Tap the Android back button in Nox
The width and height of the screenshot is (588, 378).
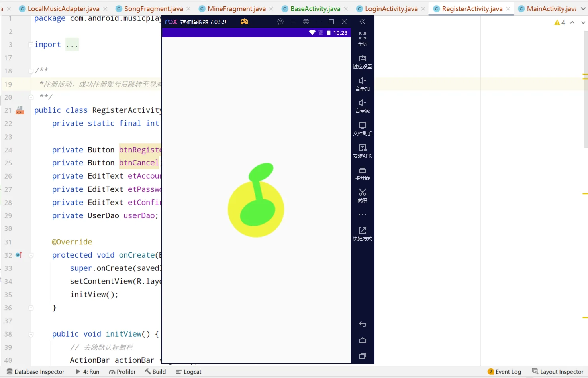point(363,324)
